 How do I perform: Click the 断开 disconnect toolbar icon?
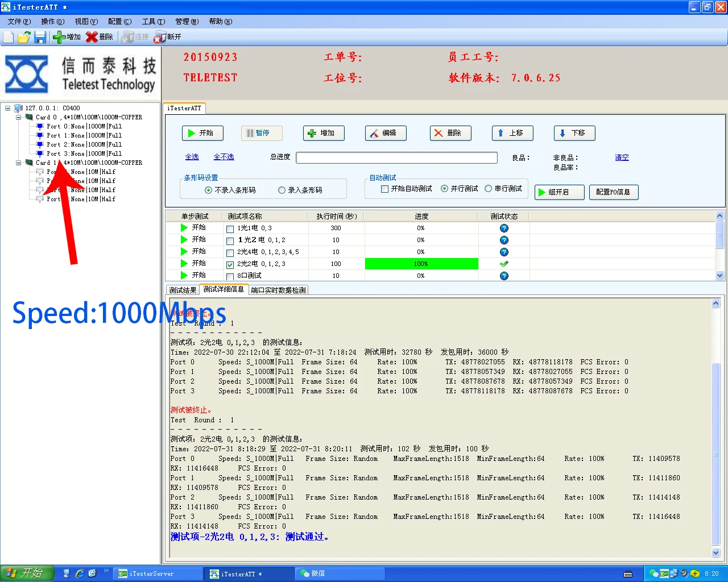tap(167, 37)
